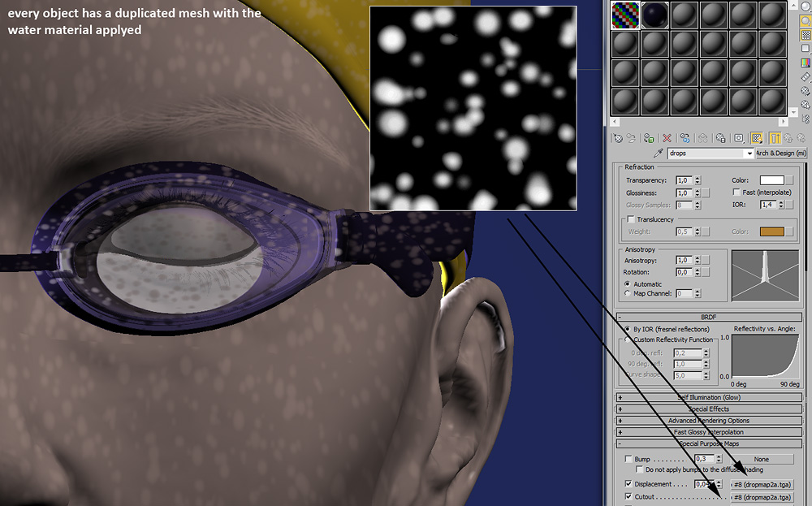Select the dark blue sphere slot
This screenshot has width=812, height=506.
(x=655, y=15)
